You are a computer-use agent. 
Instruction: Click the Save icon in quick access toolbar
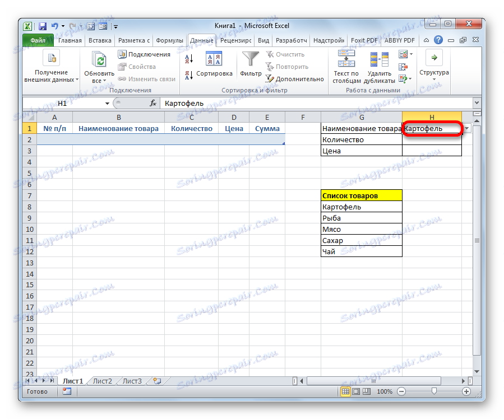point(43,26)
